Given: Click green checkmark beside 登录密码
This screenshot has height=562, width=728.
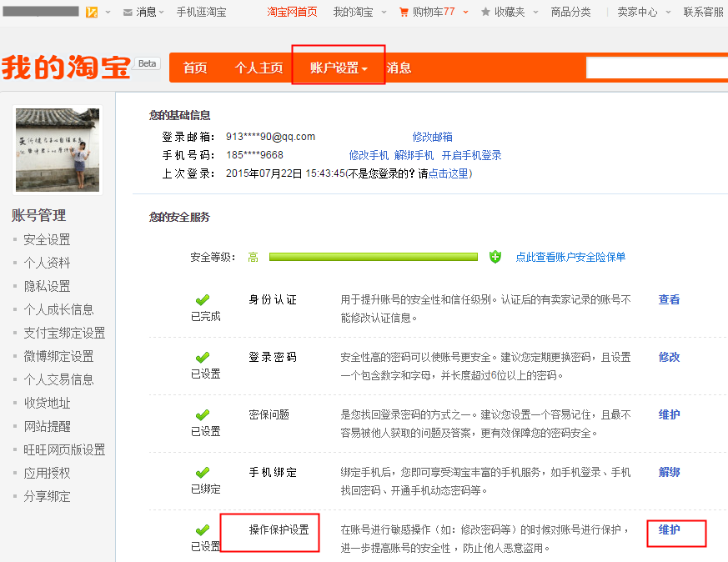Looking at the screenshot, I should click(203, 358).
